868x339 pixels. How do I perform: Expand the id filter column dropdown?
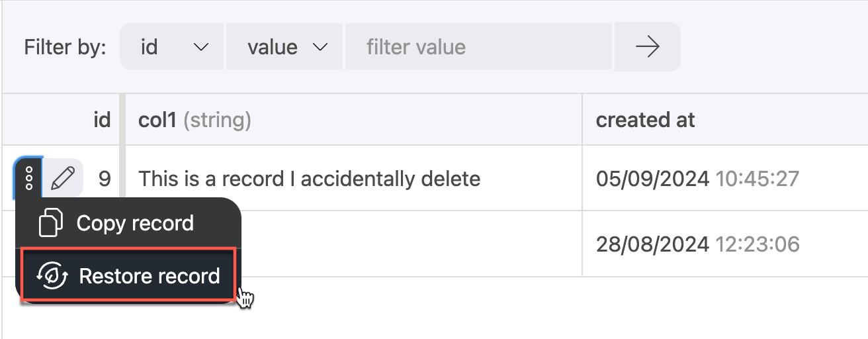tap(173, 47)
